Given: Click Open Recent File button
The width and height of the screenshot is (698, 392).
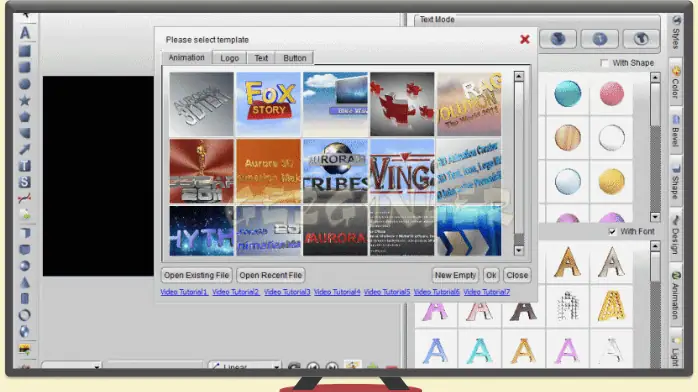Looking at the screenshot, I should [271, 275].
